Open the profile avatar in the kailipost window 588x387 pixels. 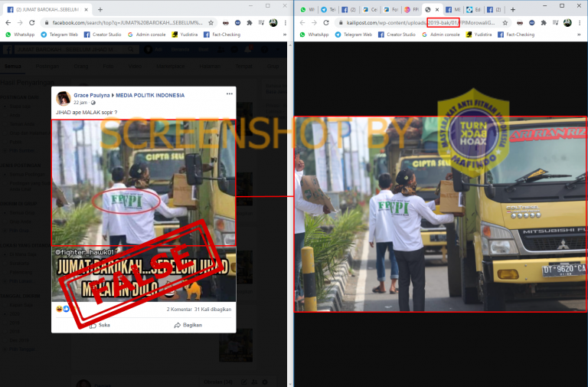pos(567,23)
